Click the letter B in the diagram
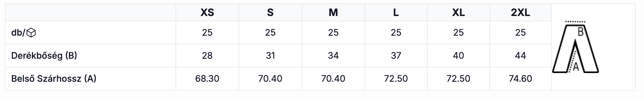The width and height of the screenshot is (644, 109). tap(580, 32)
